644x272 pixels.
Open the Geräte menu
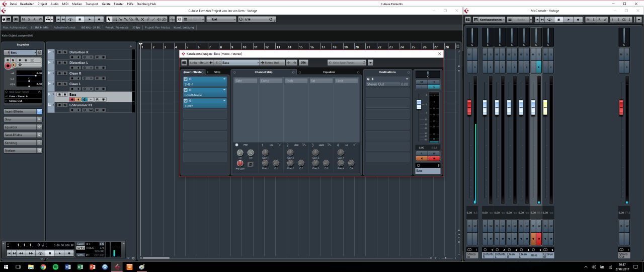tap(106, 4)
